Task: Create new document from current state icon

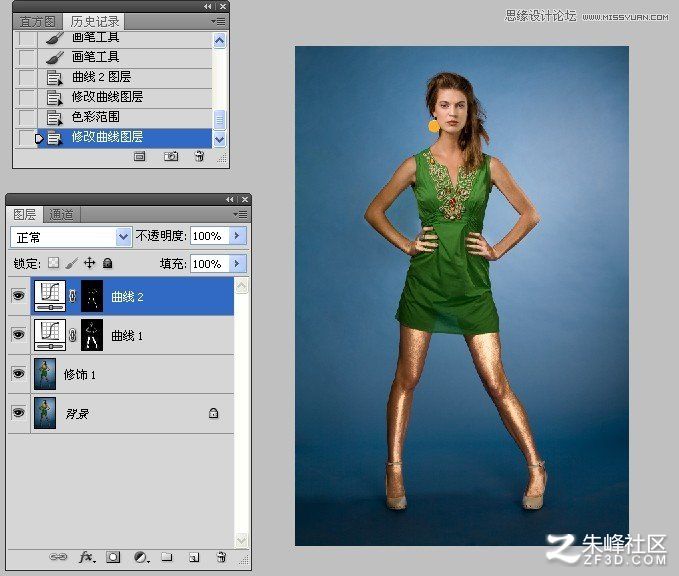Action: pyautogui.click(x=139, y=156)
